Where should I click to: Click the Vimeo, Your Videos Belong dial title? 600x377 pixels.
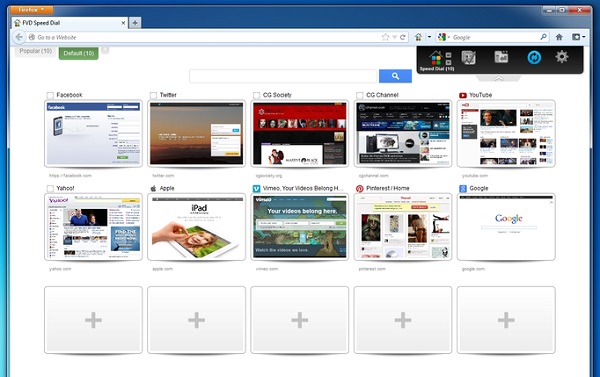pos(303,188)
